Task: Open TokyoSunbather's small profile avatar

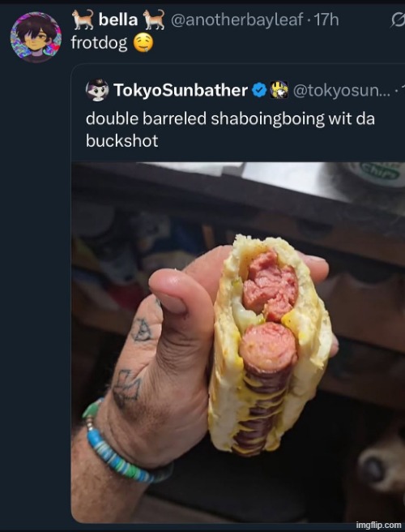Action: tap(97, 90)
